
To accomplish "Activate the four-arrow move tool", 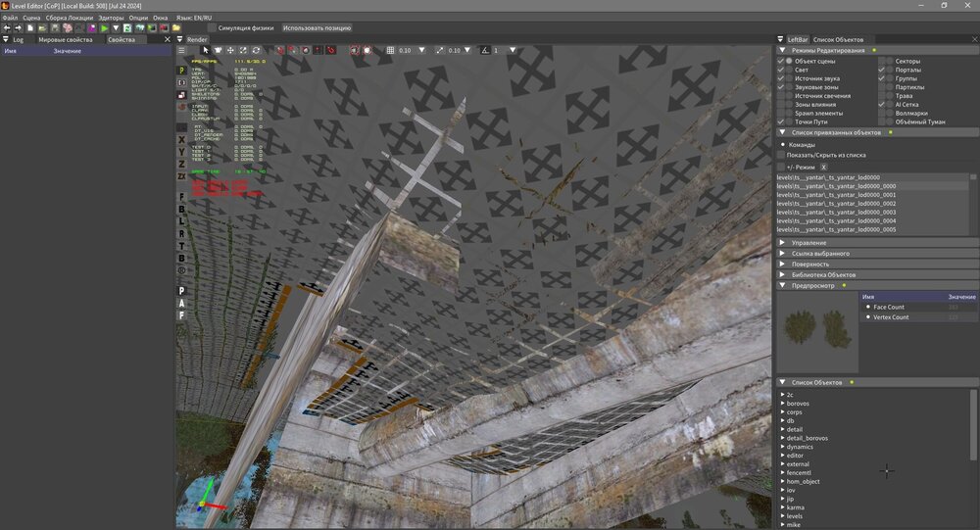I will [x=230, y=50].
